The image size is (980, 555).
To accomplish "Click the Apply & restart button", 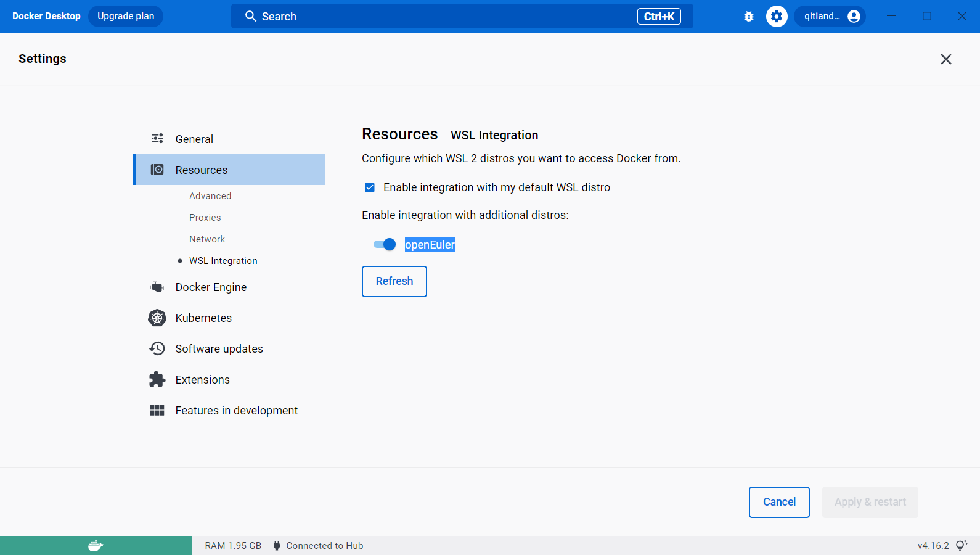I will coord(870,502).
